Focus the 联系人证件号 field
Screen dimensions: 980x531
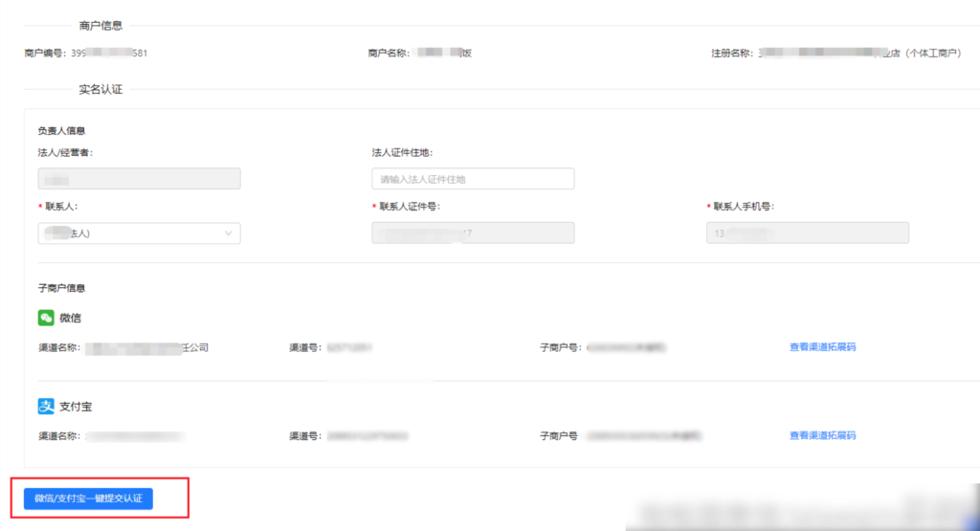[x=473, y=233]
